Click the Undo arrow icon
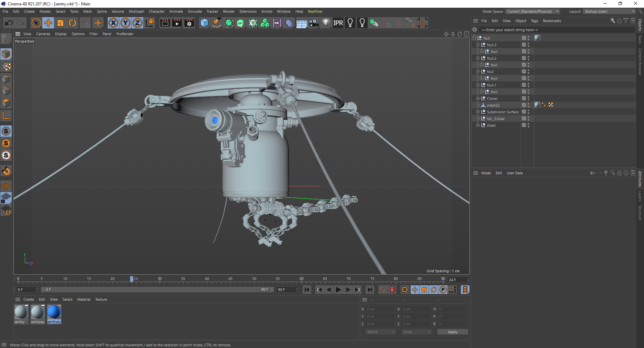 coord(9,23)
